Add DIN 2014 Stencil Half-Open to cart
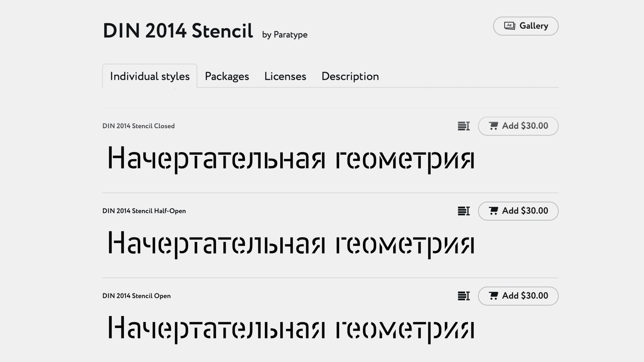Viewport: 644px width, 362px height. [x=518, y=211]
